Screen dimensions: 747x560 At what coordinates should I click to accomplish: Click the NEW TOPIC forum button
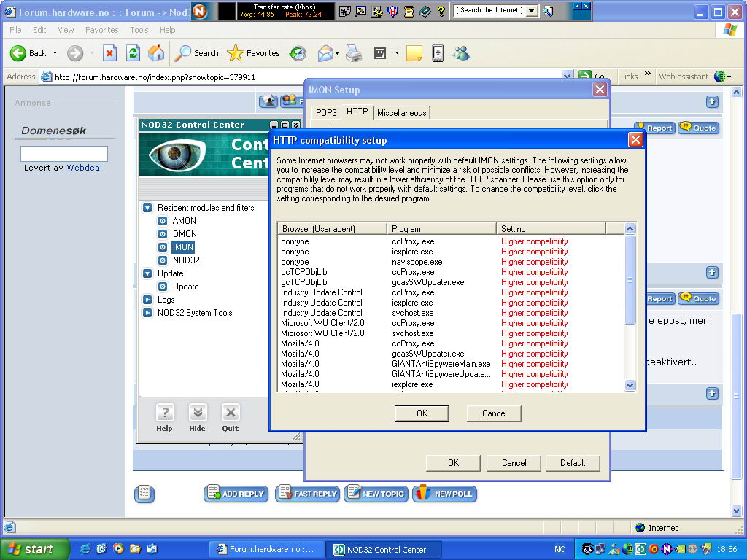click(376, 494)
